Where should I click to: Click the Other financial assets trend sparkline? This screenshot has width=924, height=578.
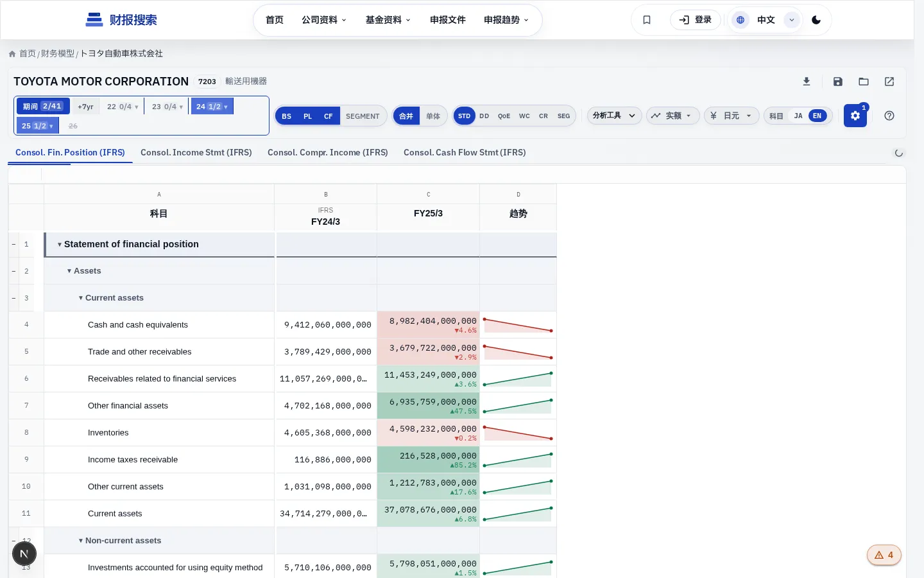click(x=518, y=406)
